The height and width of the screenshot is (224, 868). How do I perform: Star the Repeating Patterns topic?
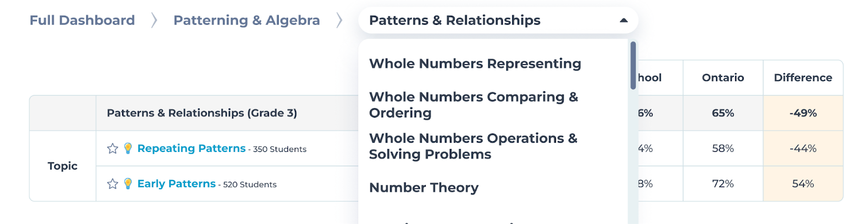pyautogui.click(x=112, y=149)
